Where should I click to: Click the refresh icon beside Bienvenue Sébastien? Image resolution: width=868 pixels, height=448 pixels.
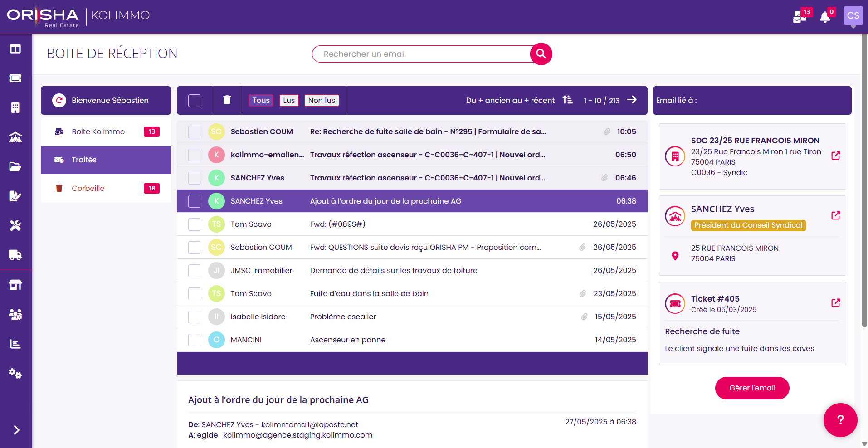pyautogui.click(x=59, y=100)
